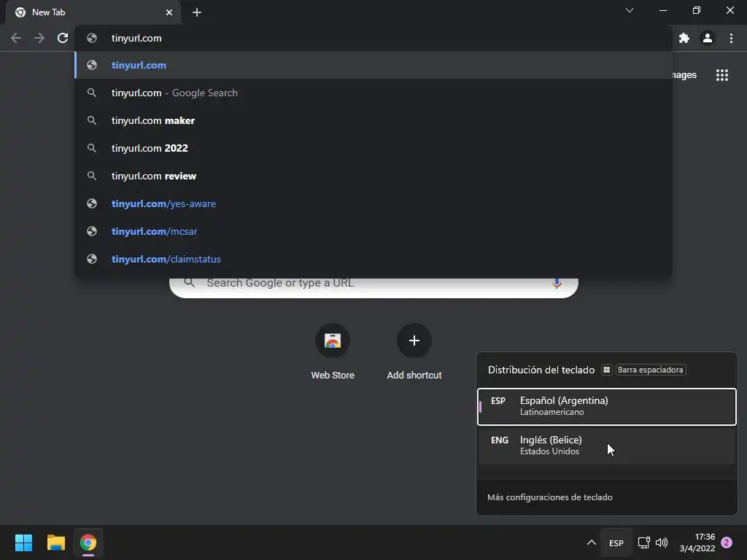
Task: Select Español (Argentina) keyboard layout
Action: pos(606,406)
